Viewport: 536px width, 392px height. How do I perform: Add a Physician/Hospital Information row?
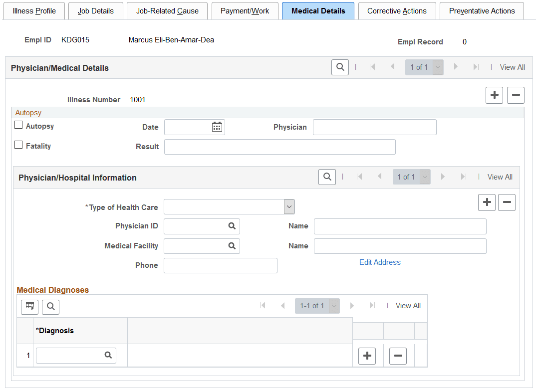pyautogui.click(x=487, y=202)
